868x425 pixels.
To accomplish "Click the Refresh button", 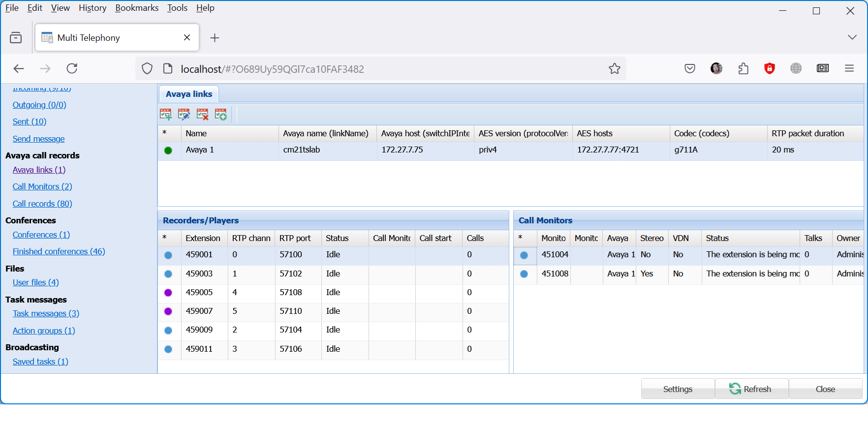I will tap(751, 389).
